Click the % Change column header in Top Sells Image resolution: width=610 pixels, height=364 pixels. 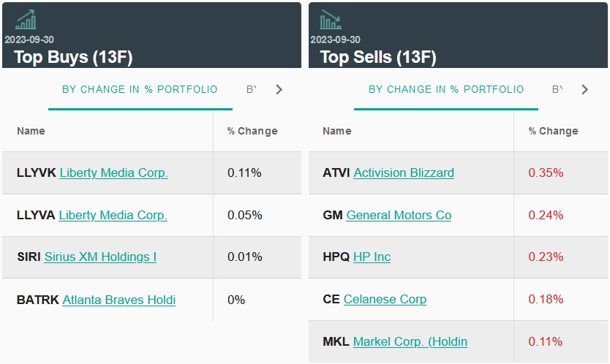pyautogui.click(x=553, y=132)
